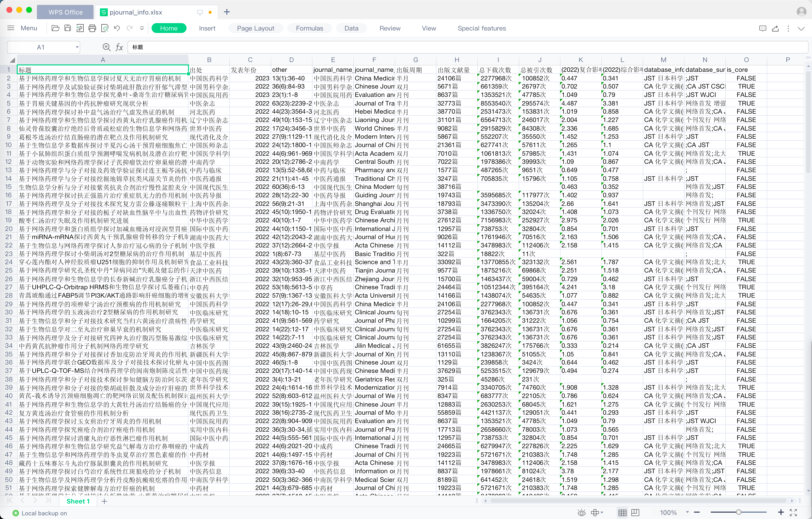Expand the quick access toolbar customize arrow
The height and width of the screenshot is (519, 812).
click(142, 28)
